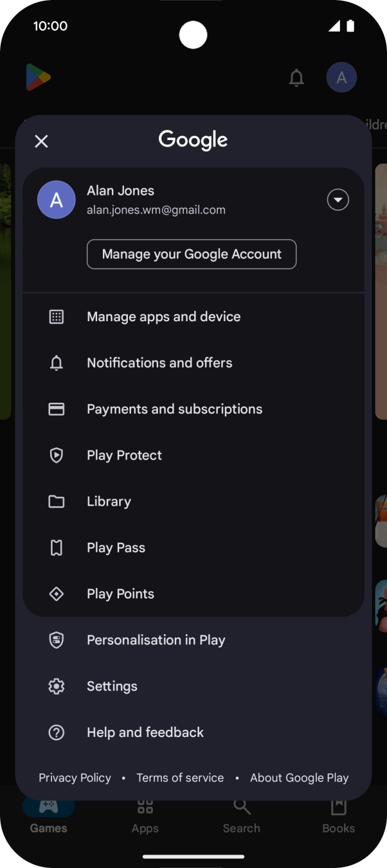This screenshot has height=868, width=387.
Task: Open Alan Jones's avatar in the top bar
Action: pyautogui.click(x=341, y=77)
